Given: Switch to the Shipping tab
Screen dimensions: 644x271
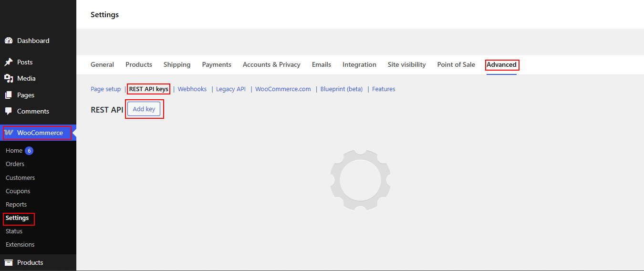Looking at the screenshot, I should point(177,64).
